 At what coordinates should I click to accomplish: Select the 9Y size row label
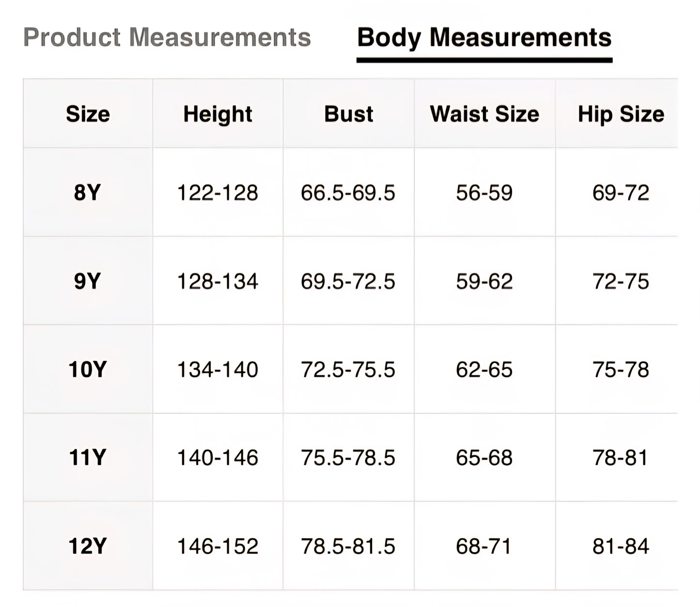click(87, 281)
